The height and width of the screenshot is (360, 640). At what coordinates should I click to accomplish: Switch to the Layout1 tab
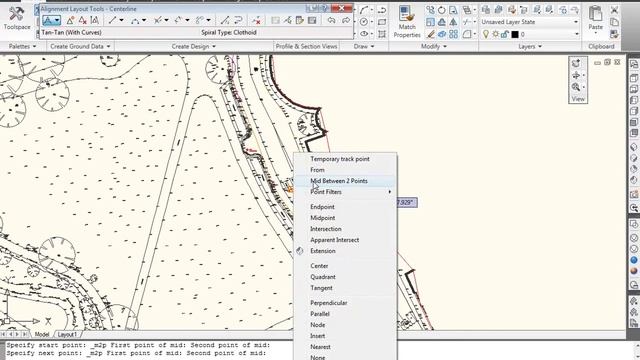[67, 334]
